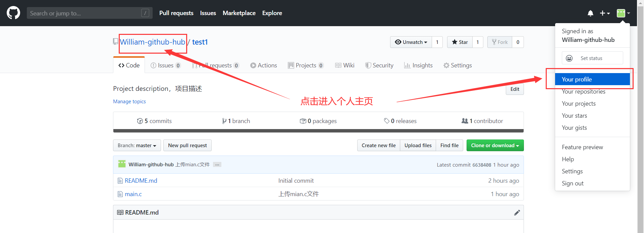Screen dimensions: 644x233
Task: Select Your stars in the user menu
Action: pyautogui.click(x=592, y=116)
